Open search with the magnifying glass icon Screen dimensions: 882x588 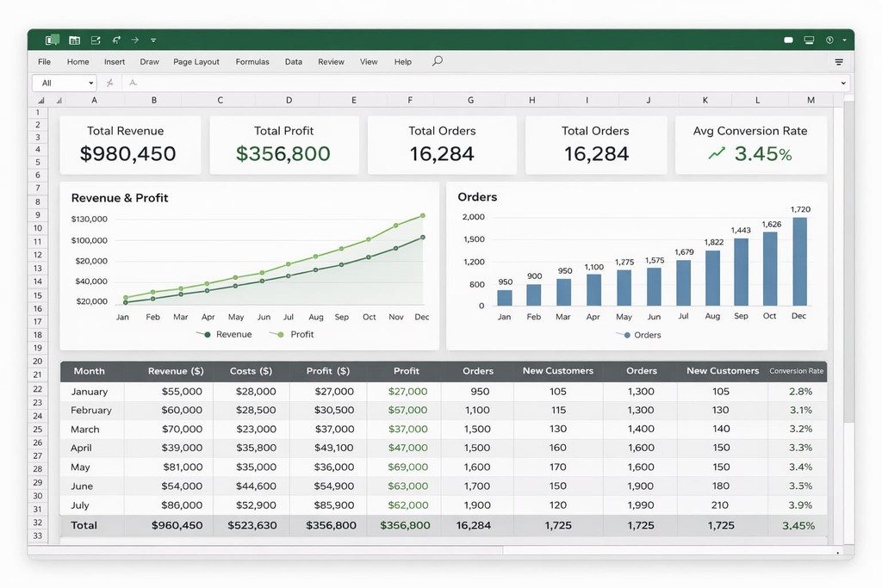click(438, 61)
